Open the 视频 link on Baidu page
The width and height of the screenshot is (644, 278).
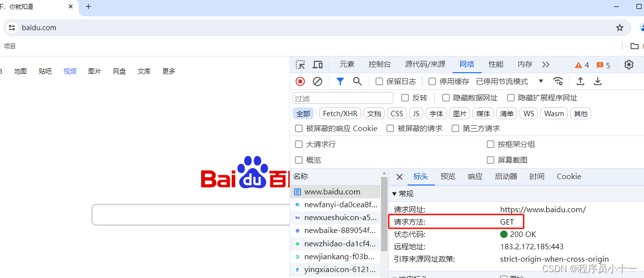point(70,71)
